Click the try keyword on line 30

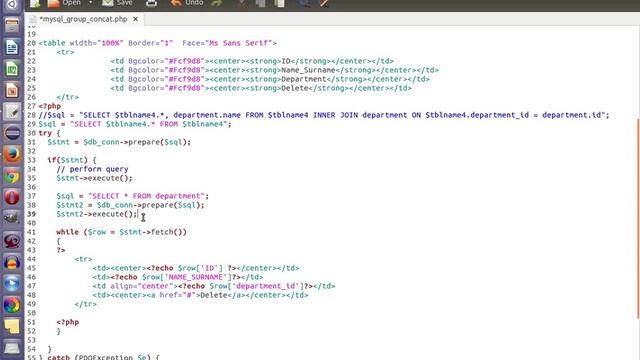(45, 133)
